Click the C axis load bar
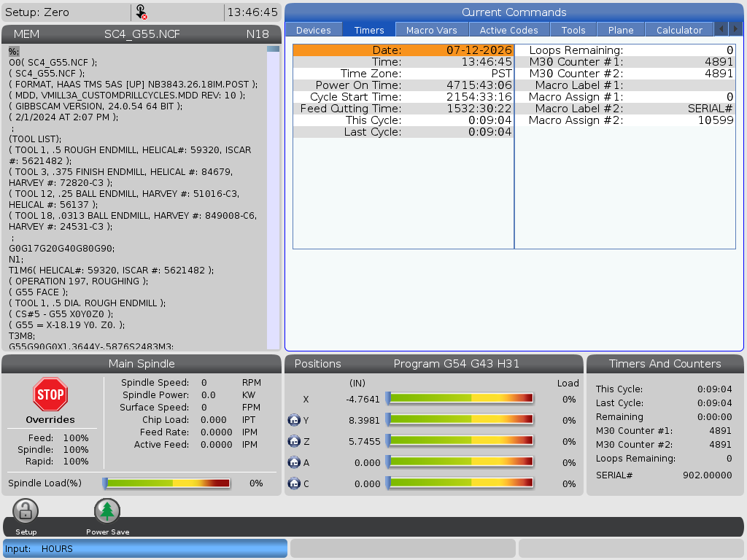Viewport: 747px width, 560px height. [460, 483]
